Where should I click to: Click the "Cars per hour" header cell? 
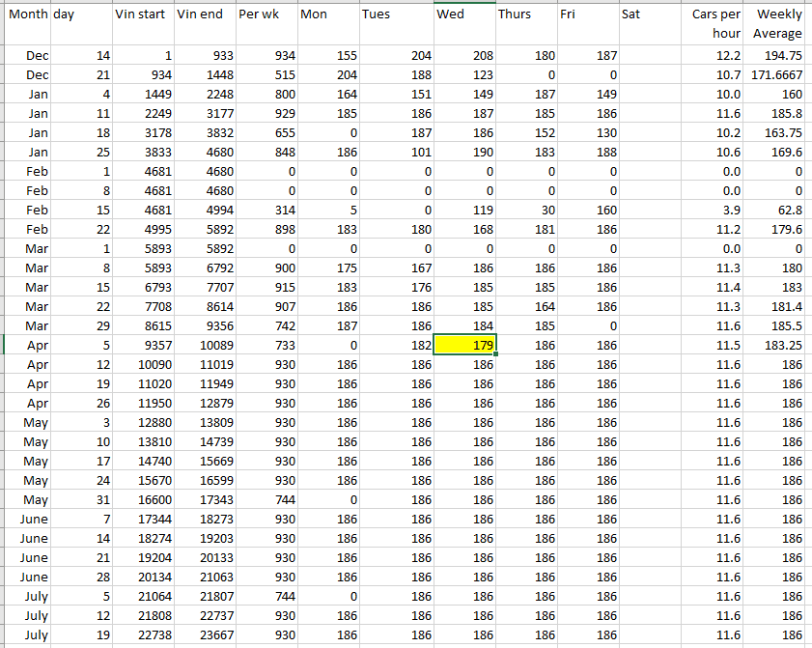tap(714, 24)
